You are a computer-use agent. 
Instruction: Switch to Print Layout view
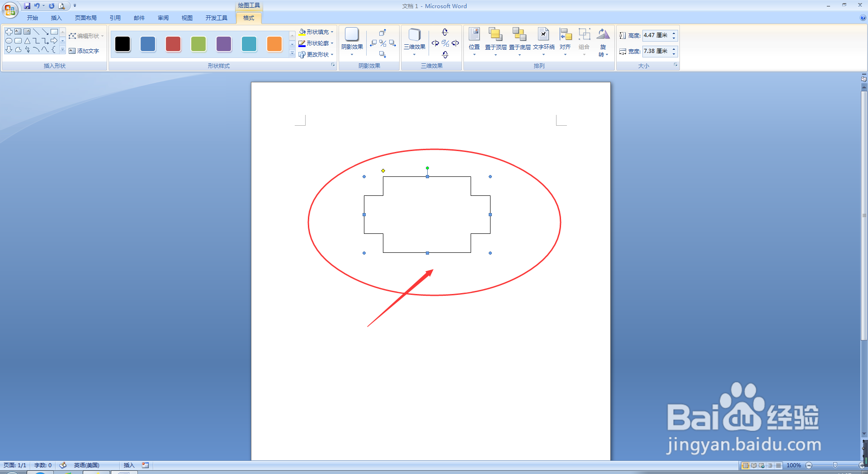point(745,465)
